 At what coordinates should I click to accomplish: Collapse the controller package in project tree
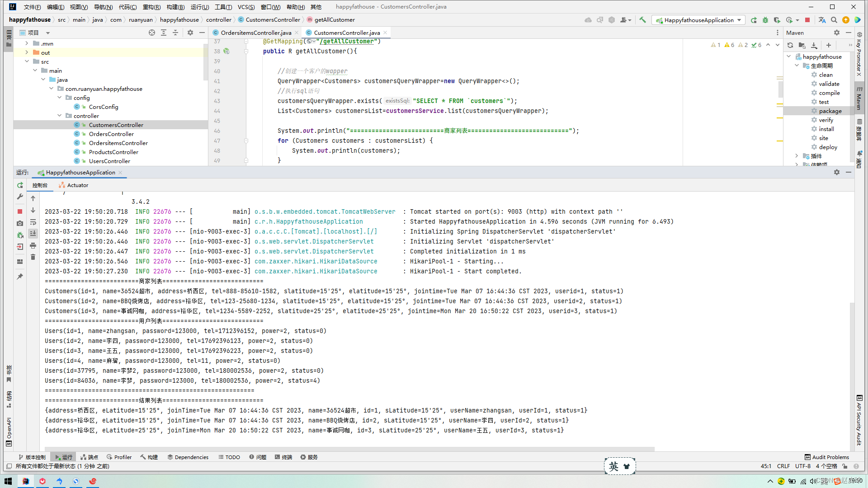59,116
